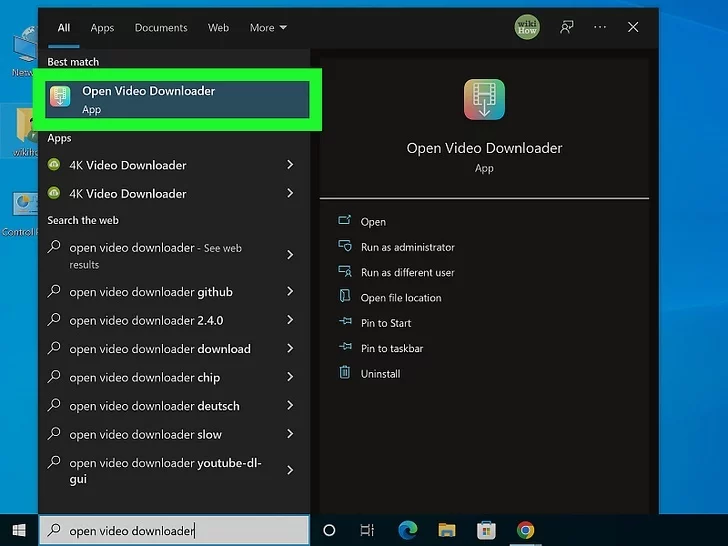Expand arrow beside the youtube-dl-gui suggestion
The width and height of the screenshot is (728, 546).
(x=290, y=470)
